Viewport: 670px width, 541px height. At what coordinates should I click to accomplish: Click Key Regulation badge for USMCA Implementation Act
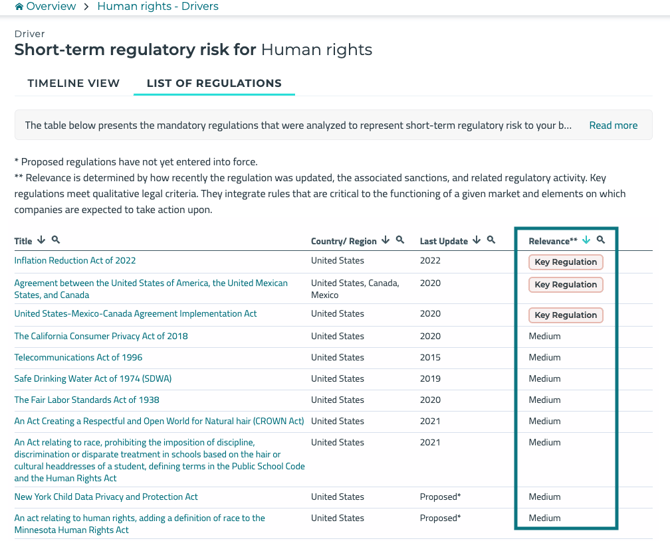click(x=566, y=315)
